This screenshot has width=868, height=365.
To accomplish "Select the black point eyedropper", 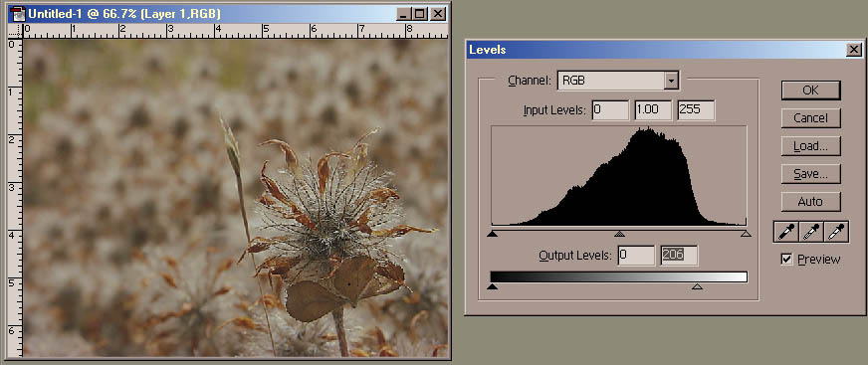I will click(x=785, y=233).
